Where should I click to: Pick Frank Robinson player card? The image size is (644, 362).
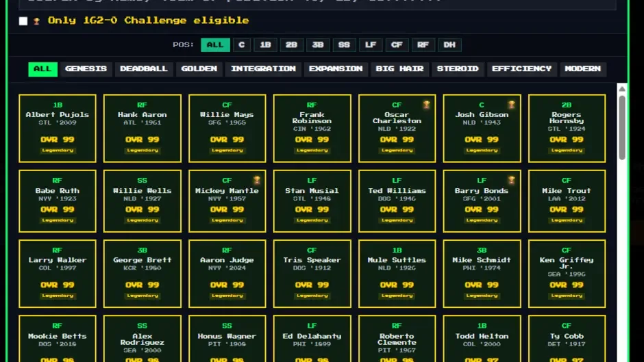coord(312,129)
